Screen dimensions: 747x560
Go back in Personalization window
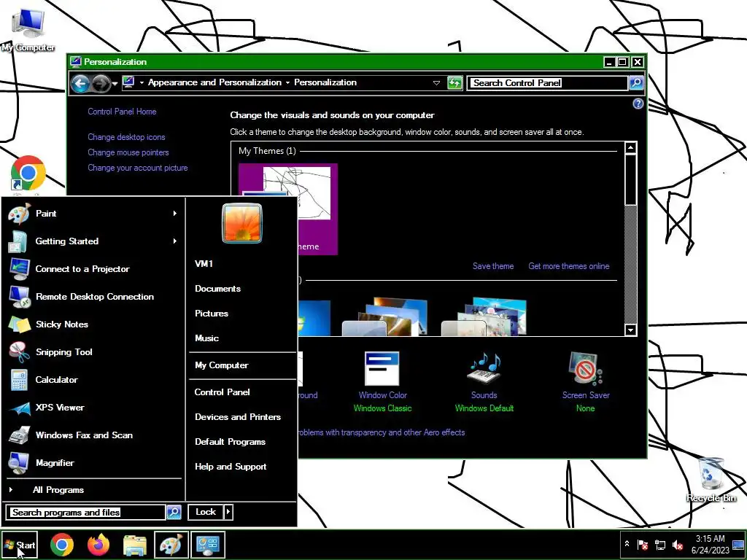(x=80, y=84)
